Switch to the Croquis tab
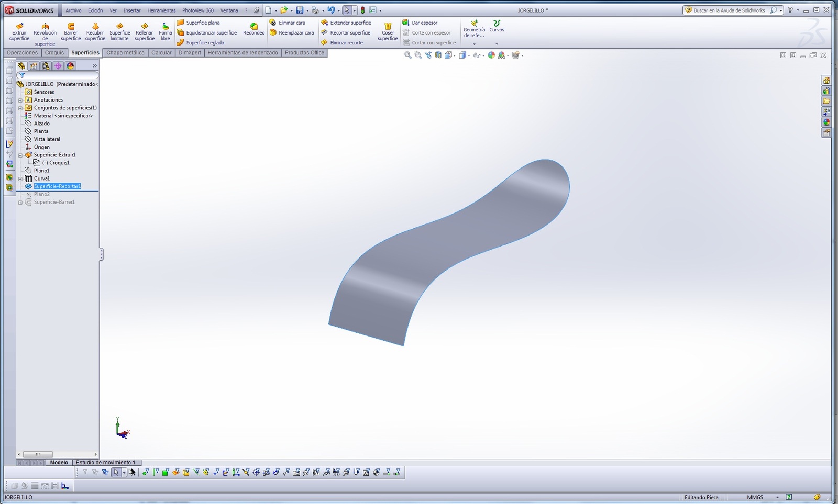The height and width of the screenshot is (504, 838). click(54, 53)
